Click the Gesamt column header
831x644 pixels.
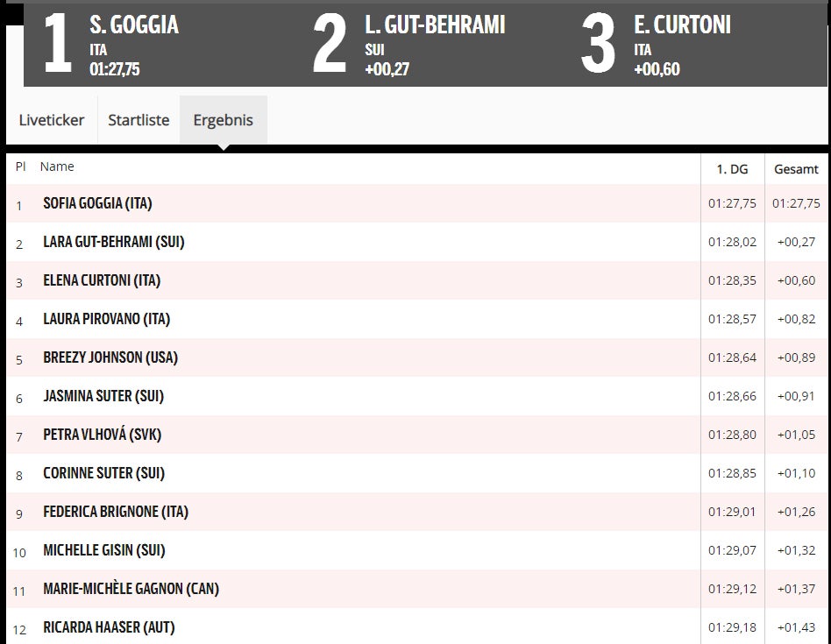coord(796,170)
